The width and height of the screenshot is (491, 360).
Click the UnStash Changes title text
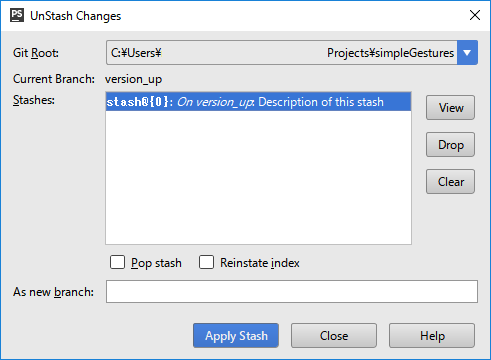coord(76,16)
